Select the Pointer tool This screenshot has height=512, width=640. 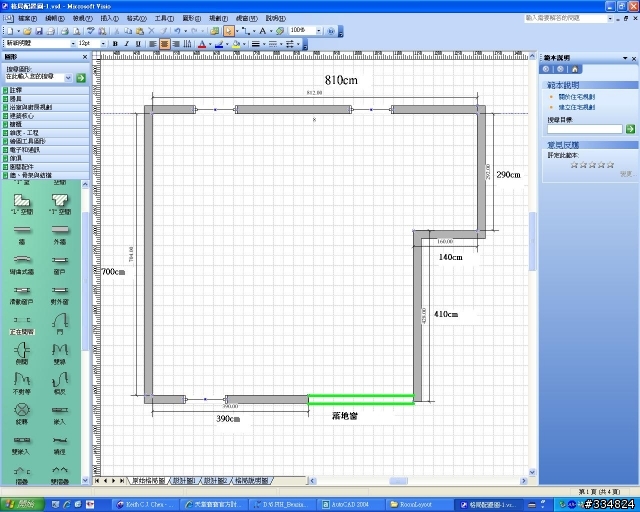tap(229, 31)
